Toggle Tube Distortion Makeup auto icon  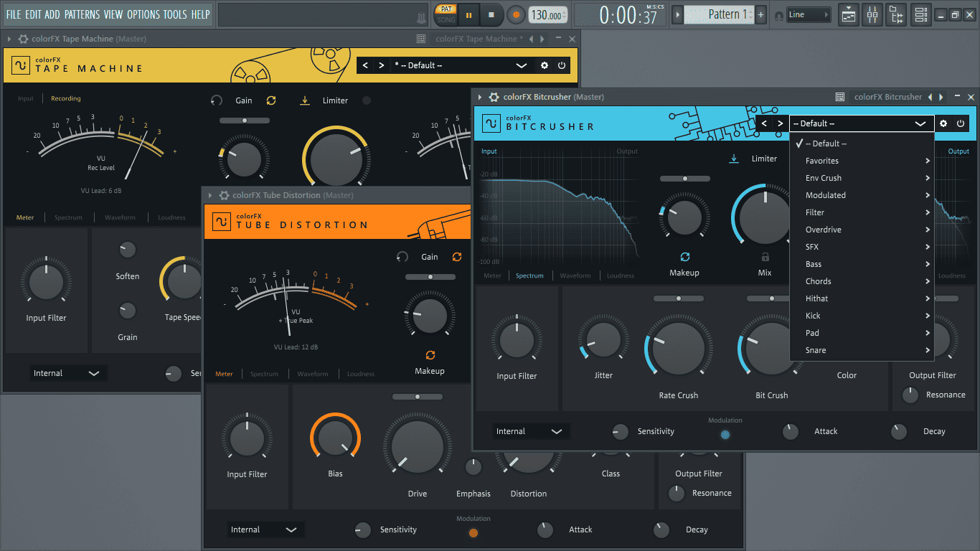coord(430,355)
